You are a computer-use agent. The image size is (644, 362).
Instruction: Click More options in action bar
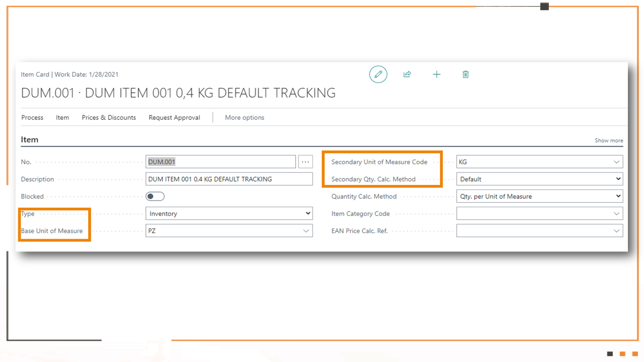tap(245, 118)
